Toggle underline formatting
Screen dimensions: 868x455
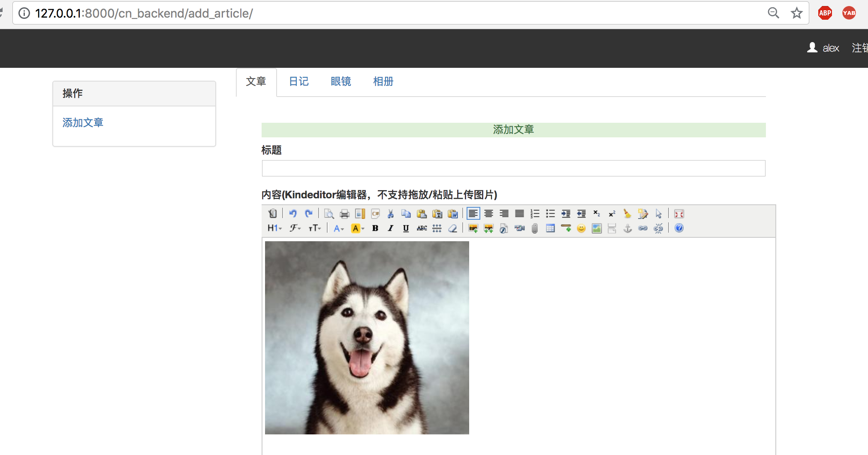pos(406,228)
